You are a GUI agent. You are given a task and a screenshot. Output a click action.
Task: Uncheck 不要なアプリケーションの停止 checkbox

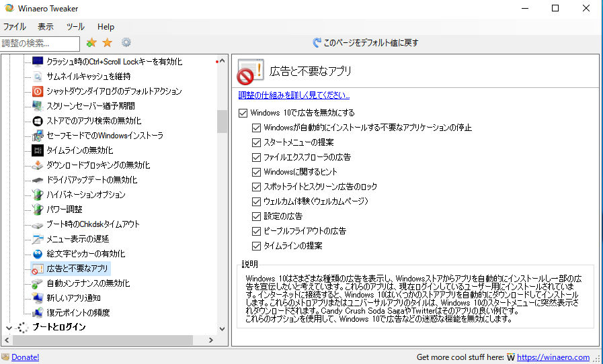[256, 128]
